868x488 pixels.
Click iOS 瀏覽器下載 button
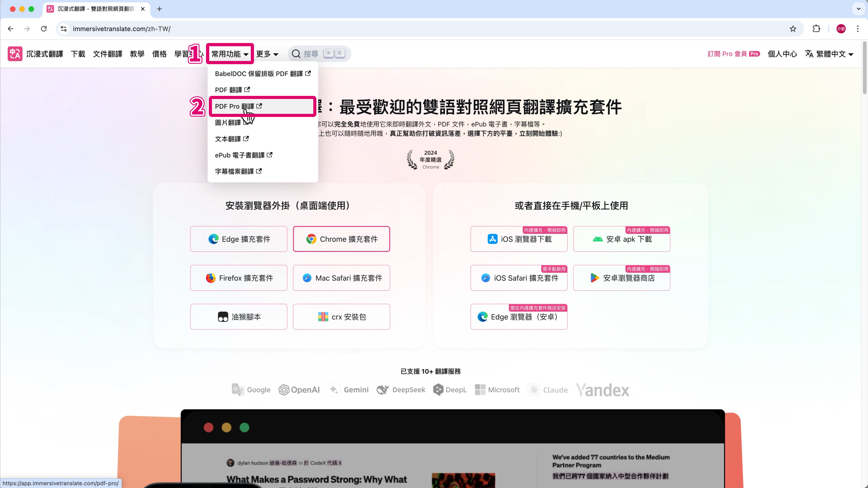click(519, 239)
